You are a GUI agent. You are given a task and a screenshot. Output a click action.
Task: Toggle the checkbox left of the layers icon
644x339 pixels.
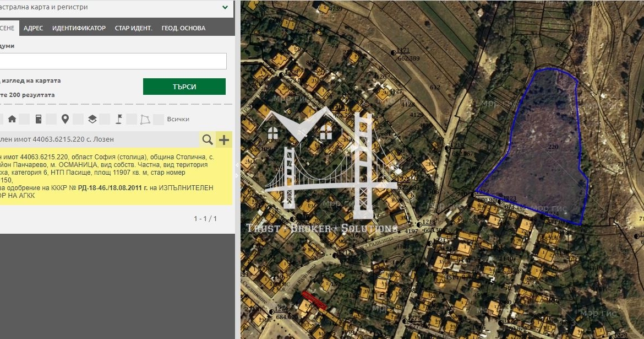[78, 119]
